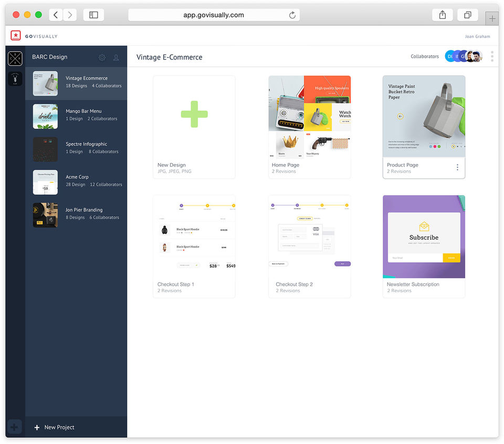Click the Jon Pier Branding thumbnail image
Image resolution: width=504 pixels, height=444 pixels.
tap(45, 215)
